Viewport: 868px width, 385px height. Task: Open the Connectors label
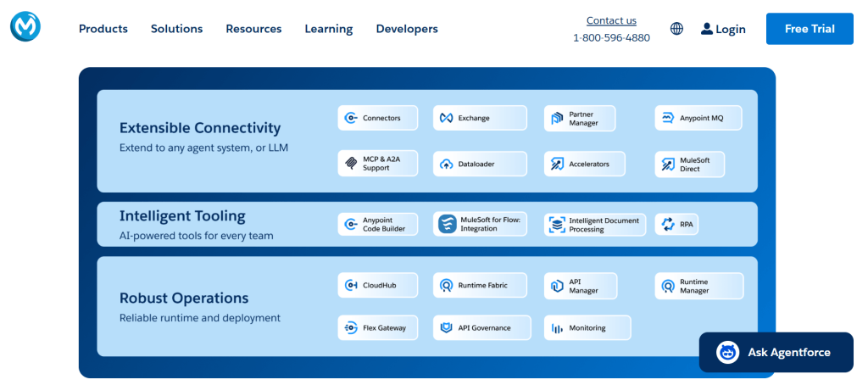pos(381,118)
